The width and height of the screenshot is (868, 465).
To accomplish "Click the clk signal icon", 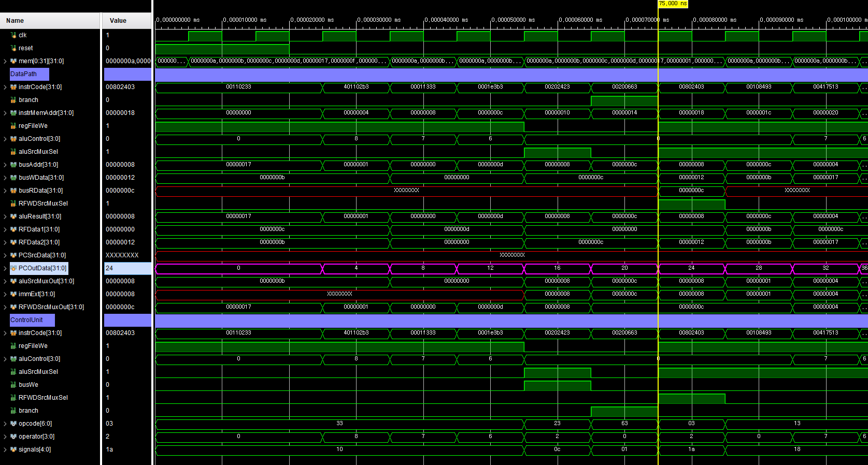I will (13, 35).
